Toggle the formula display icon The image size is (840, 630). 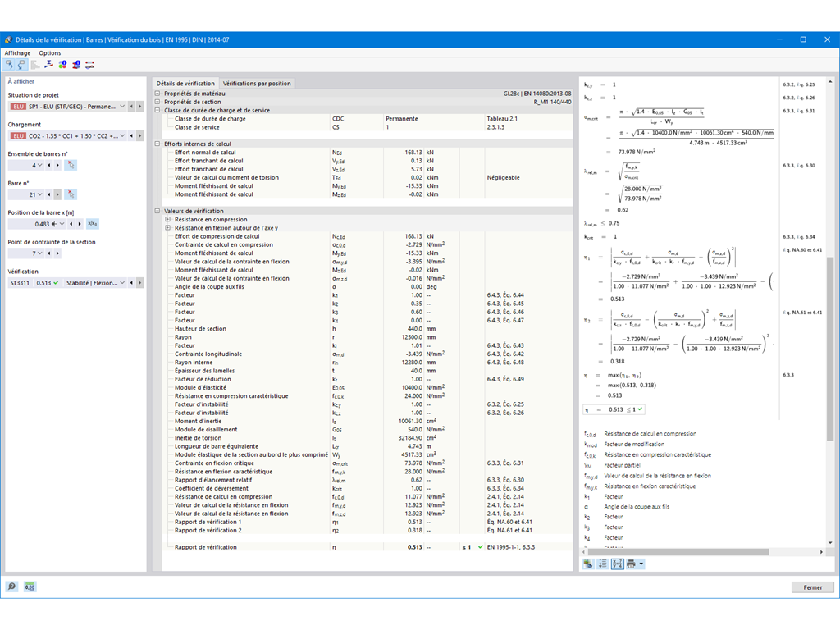coord(617,564)
